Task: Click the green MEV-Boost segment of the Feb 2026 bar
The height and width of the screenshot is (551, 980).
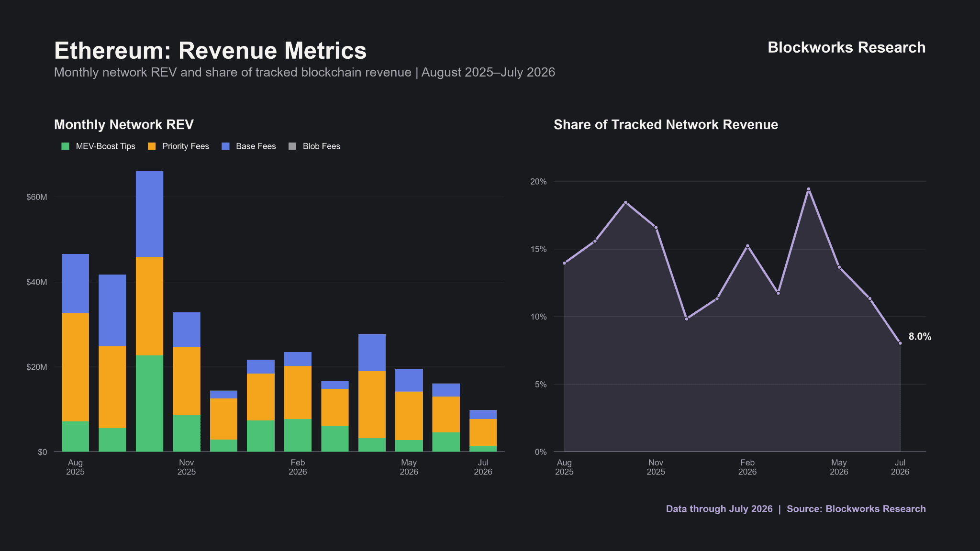Action: 298,435
